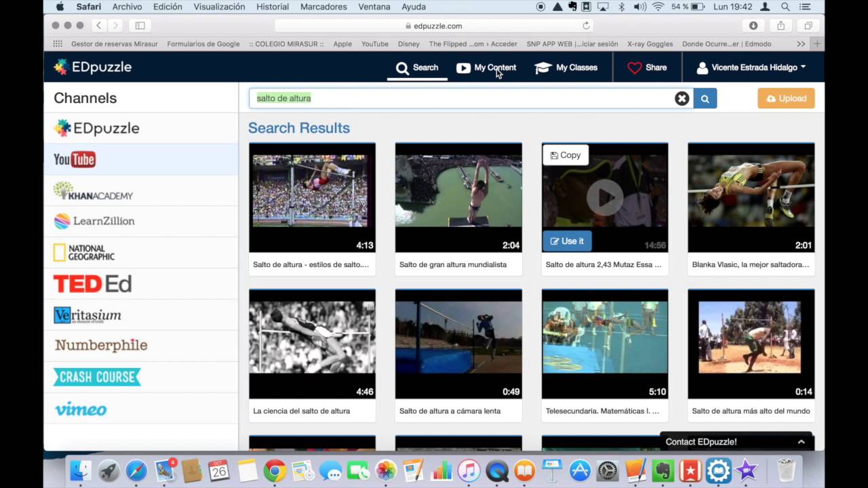Image resolution: width=868 pixels, height=488 pixels.
Task: Clear the search field with the X icon
Action: coord(682,98)
